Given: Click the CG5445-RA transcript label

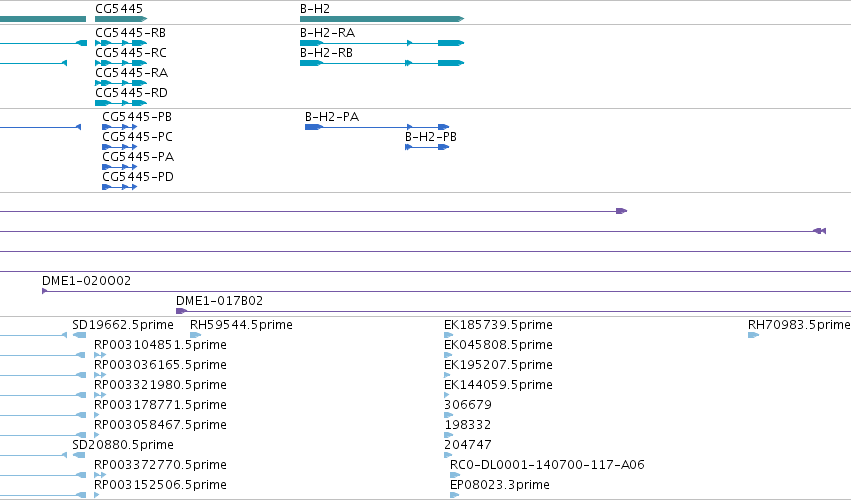Looking at the screenshot, I should click(131, 73).
